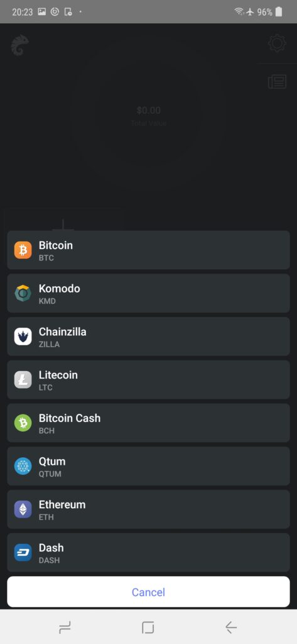
Task: Choose the Litecoin LTC entry
Action: (148, 379)
